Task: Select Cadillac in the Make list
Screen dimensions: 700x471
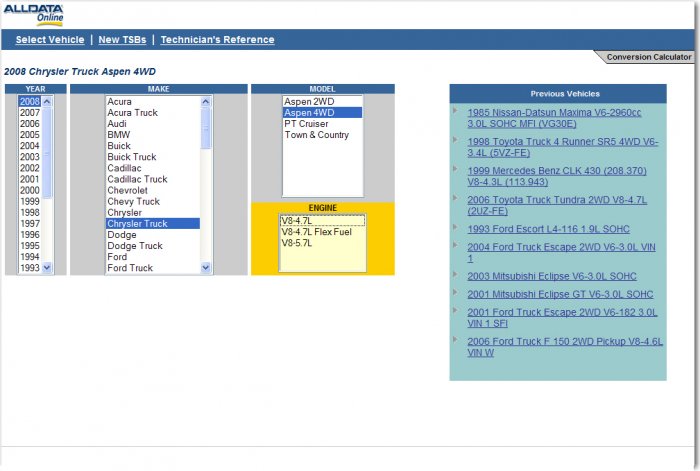Action: 153,168
